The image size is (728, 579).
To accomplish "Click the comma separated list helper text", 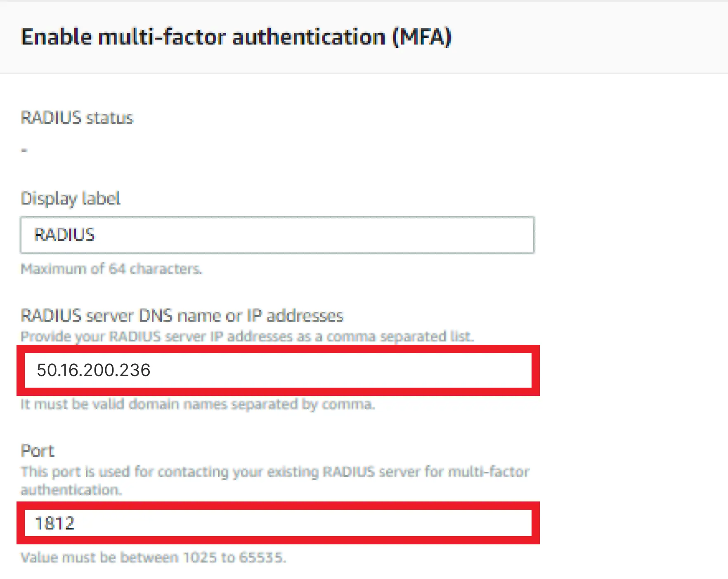I will 247,336.
